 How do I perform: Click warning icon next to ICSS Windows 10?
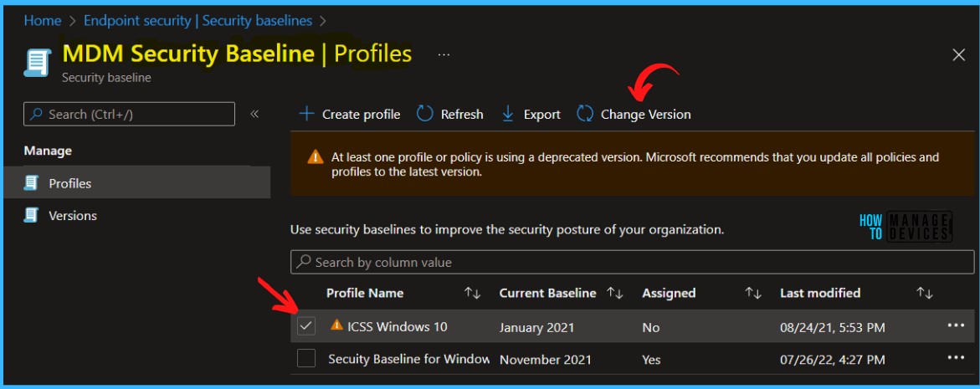tap(337, 325)
